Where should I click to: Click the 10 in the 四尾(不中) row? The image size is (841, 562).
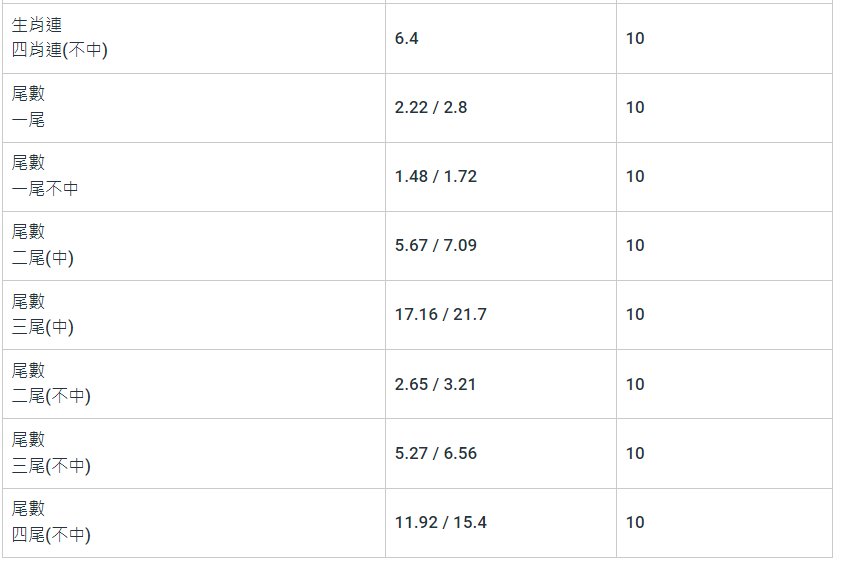point(635,522)
